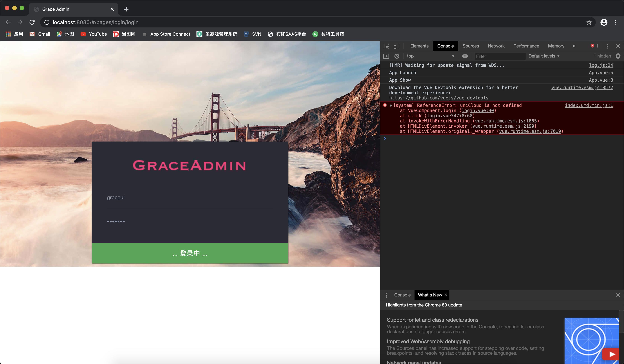Toggle the device toolbar icon
Viewport: 624px width, 364px height.
396,46
